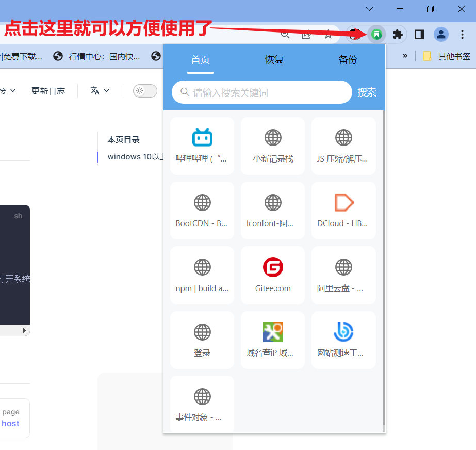Switch to the 恢复 tab

click(x=274, y=60)
